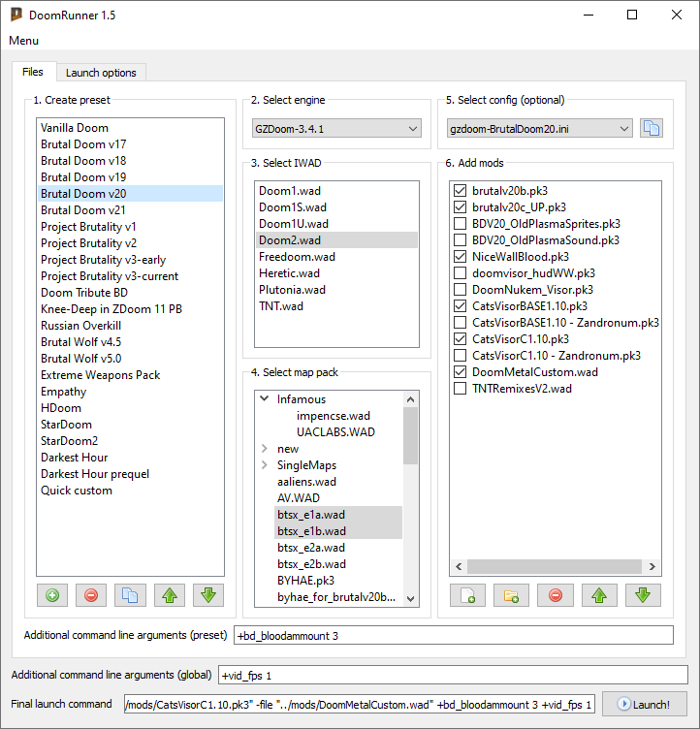Click scroll left arrow in mods list
Image resolution: width=700 pixels, height=729 pixels.
pyautogui.click(x=459, y=566)
